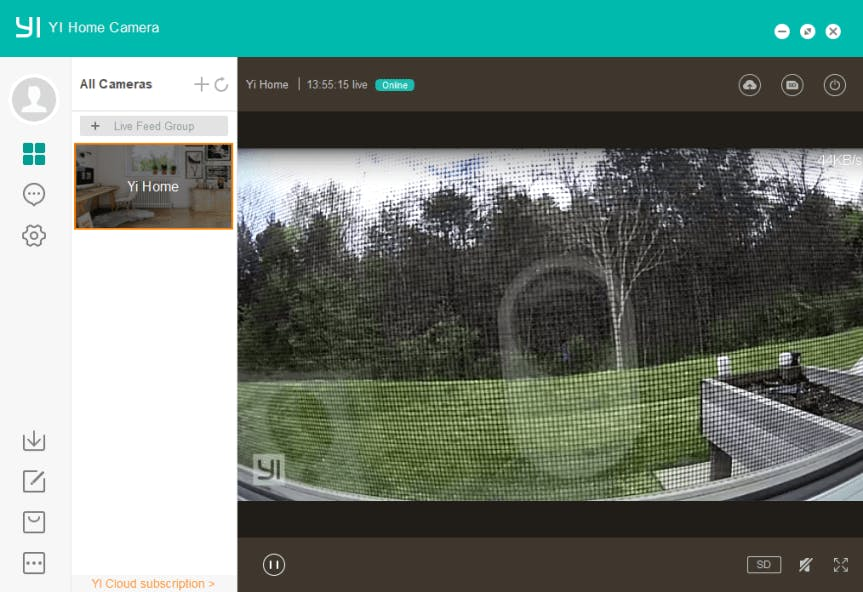
Task: Click the downloads icon in sidebar
Action: point(34,440)
